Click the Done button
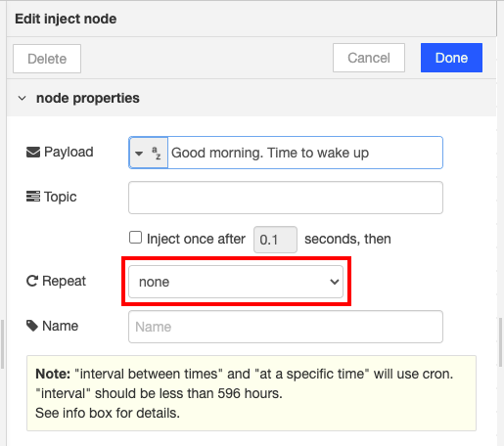The image size is (504, 446). click(451, 58)
